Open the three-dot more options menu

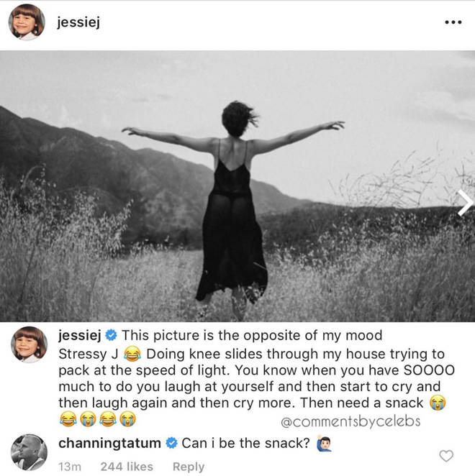click(x=453, y=22)
